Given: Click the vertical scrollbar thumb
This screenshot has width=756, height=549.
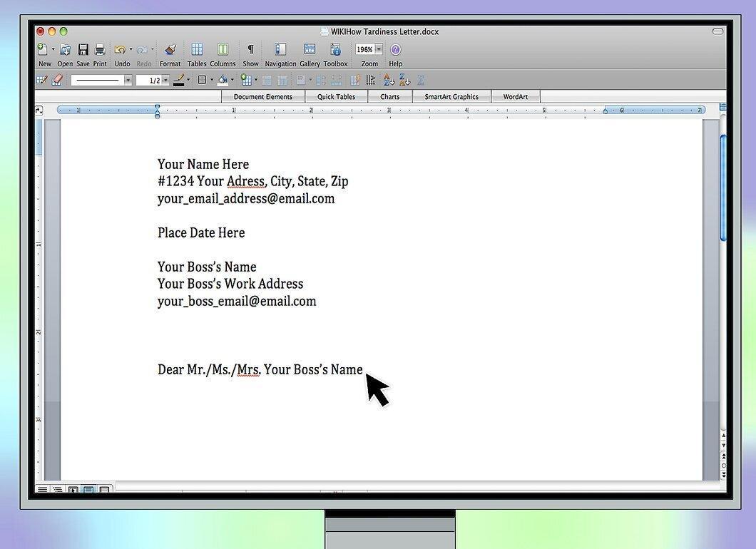Looking at the screenshot, I should coord(722,187).
